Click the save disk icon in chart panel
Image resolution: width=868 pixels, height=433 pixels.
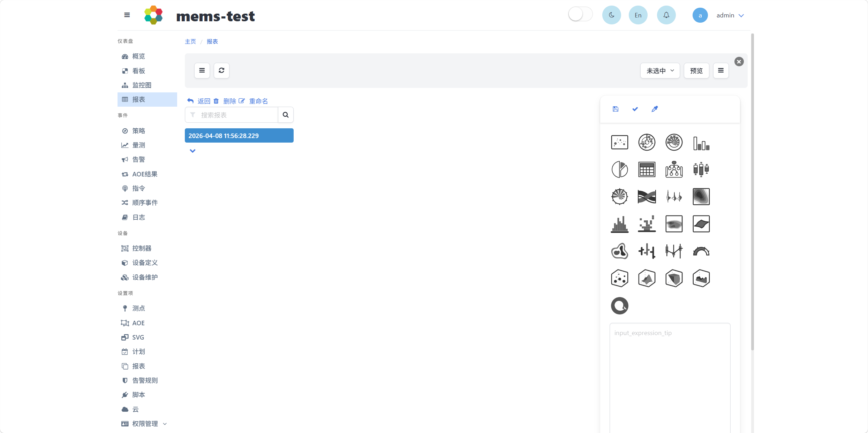(x=616, y=109)
